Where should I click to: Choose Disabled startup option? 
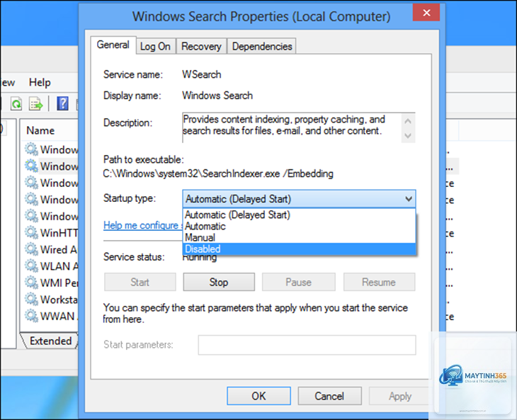click(x=299, y=249)
